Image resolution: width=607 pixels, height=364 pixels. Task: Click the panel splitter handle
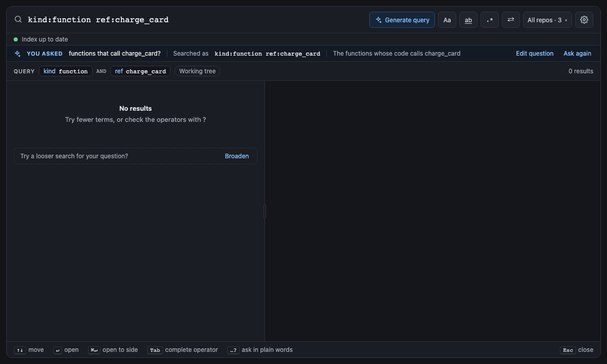[x=265, y=211]
